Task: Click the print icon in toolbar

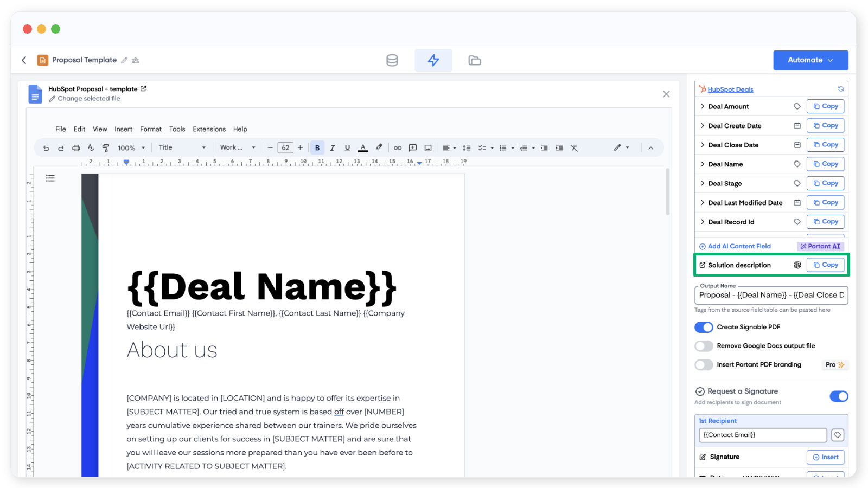Action: 76,148
